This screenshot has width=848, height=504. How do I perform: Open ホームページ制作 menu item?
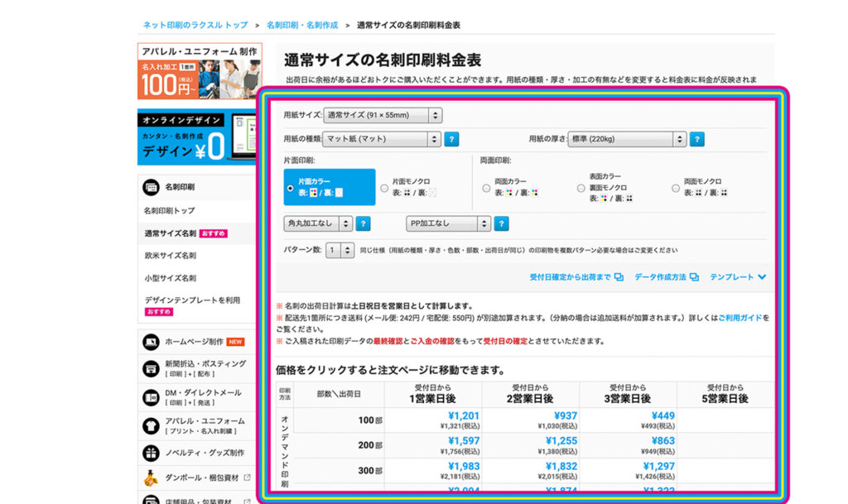pyautogui.click(x=194, y=342)
